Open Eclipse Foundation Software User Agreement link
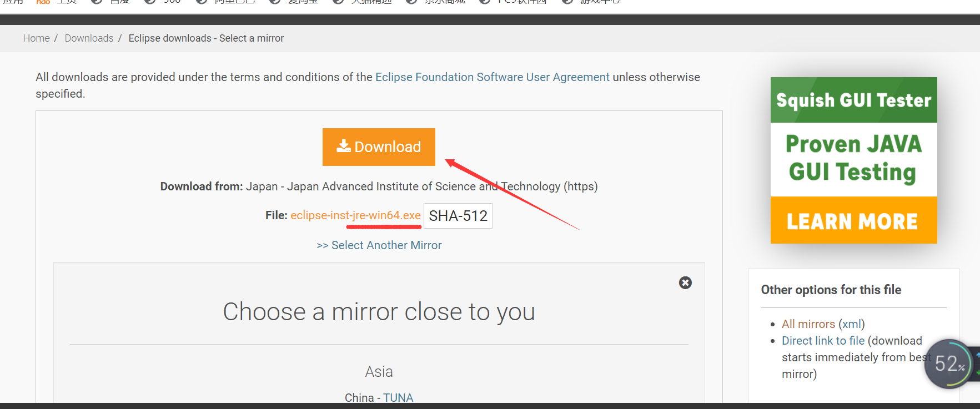This screenshot has width=980, height=409. click(492, 77)
